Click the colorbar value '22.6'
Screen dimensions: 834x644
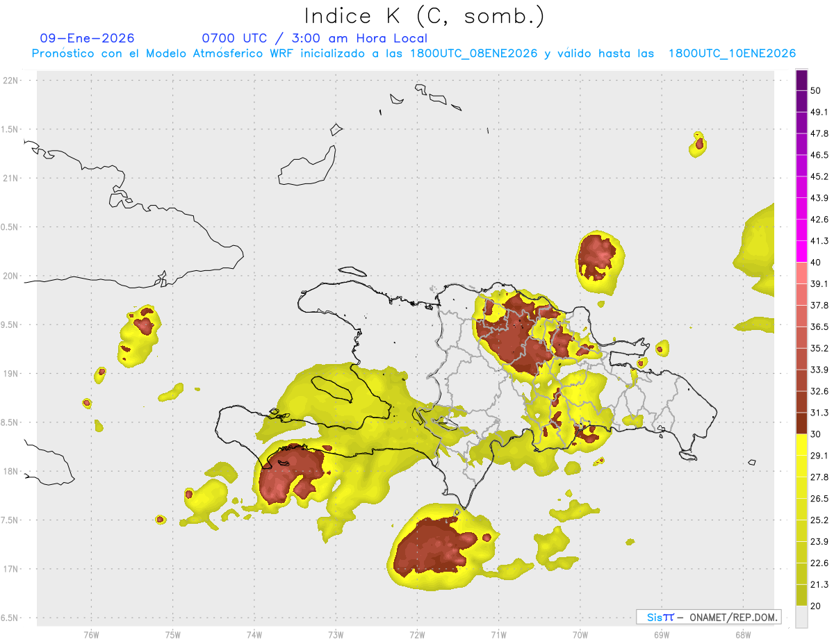[819, 563]
